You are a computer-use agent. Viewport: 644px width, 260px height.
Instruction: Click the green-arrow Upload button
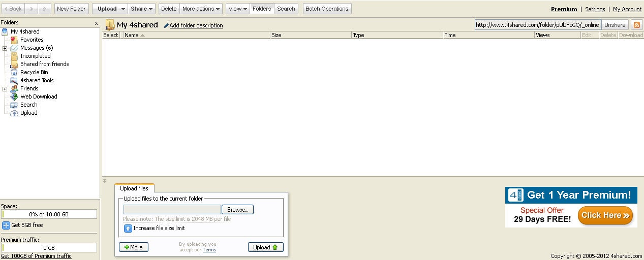(x=266, y=247)
